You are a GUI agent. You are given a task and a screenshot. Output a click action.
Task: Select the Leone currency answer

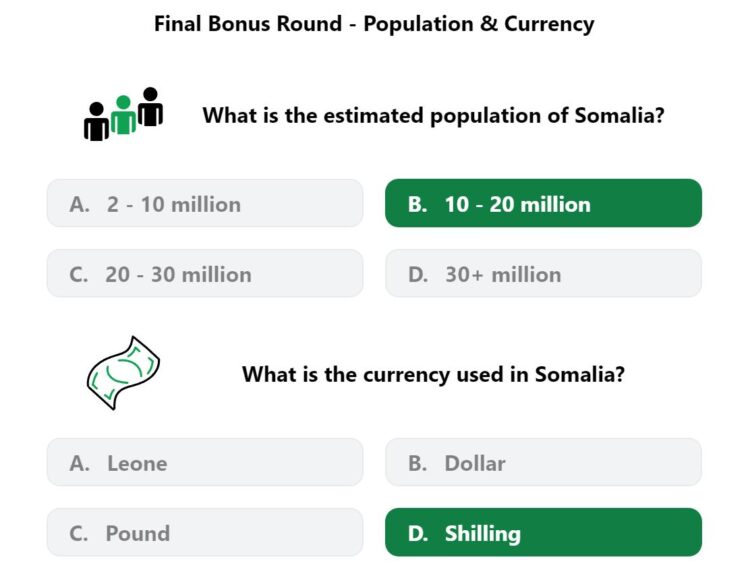point(205,463)
